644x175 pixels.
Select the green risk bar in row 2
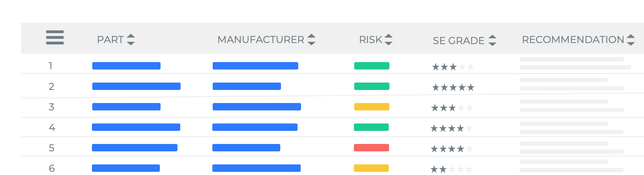tap(371, 86)
